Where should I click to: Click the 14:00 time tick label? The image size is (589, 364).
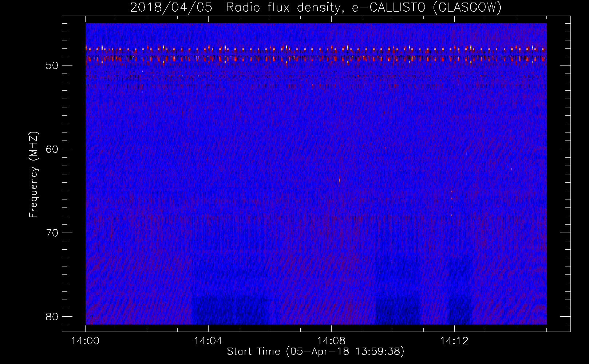coord(85,341)
